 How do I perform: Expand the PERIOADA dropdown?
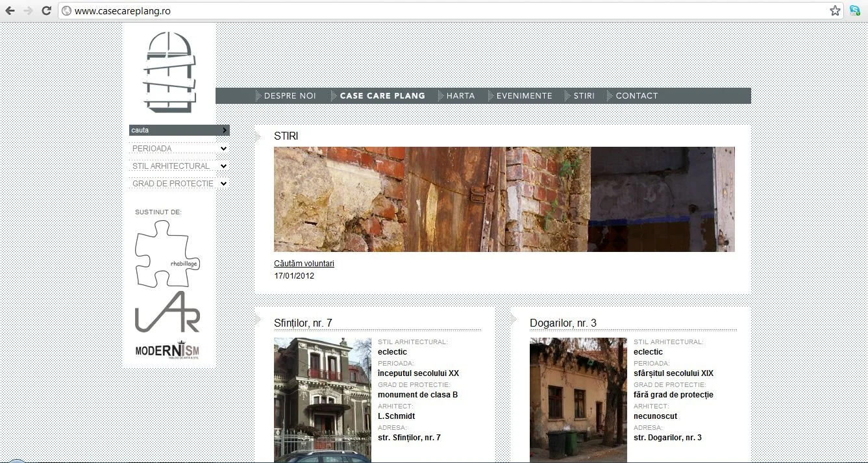coord(223,149)
